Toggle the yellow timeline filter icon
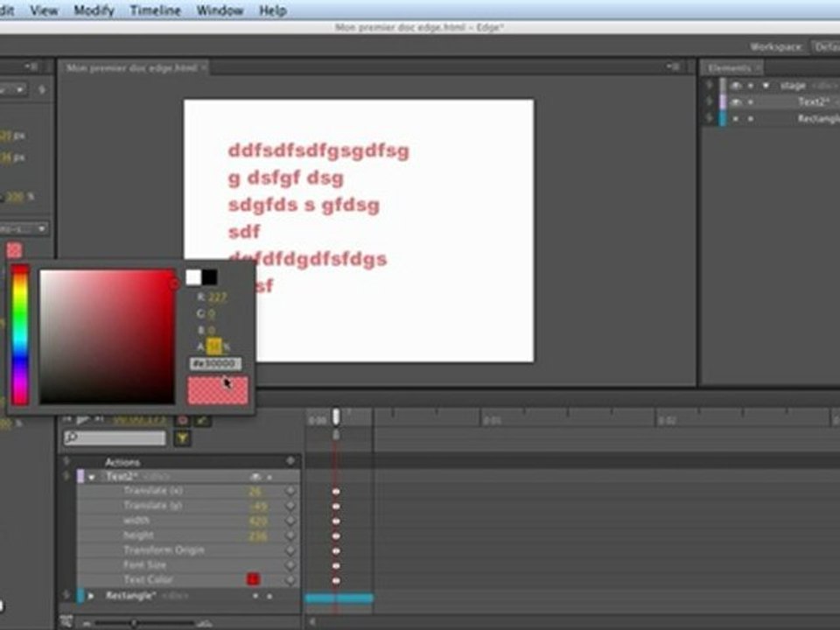The height and width of the screenshot is (630, 840). (x=182, y=438)
